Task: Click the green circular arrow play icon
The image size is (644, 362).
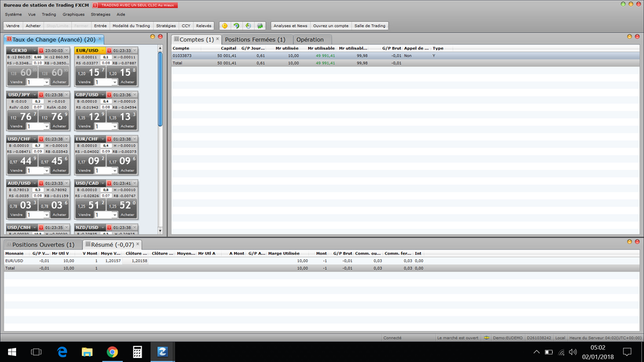Action: pyautogui.click(x=236, y=25)
